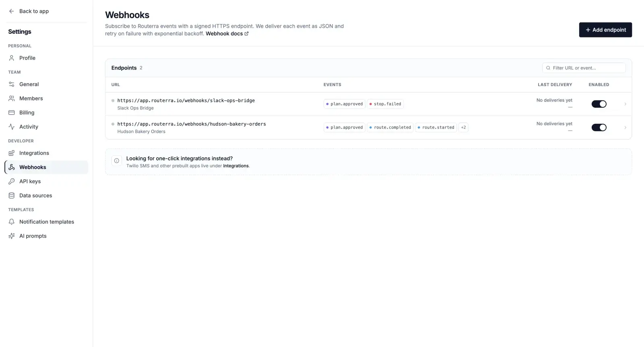Click the ENABLED column header

pyautogui.click(x=599, y=85)
